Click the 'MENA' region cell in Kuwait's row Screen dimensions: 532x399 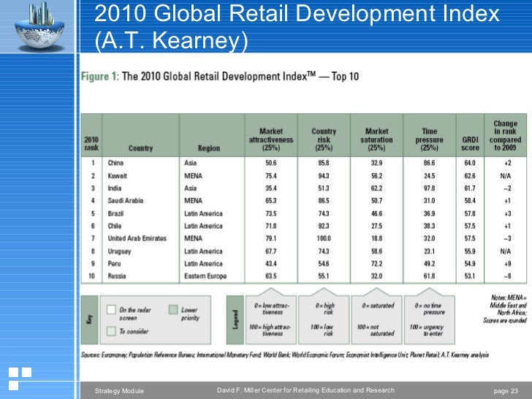(x=193, y=175)
